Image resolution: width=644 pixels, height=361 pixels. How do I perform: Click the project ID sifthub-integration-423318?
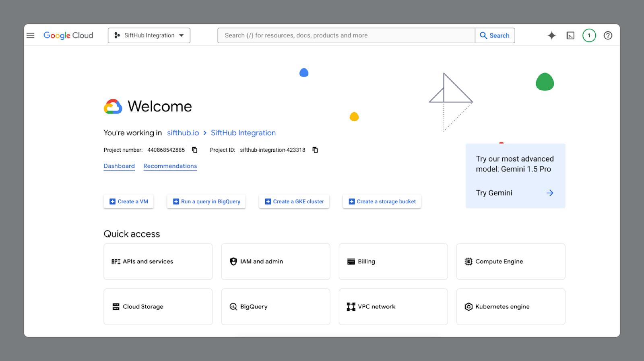tap(272, 150)
